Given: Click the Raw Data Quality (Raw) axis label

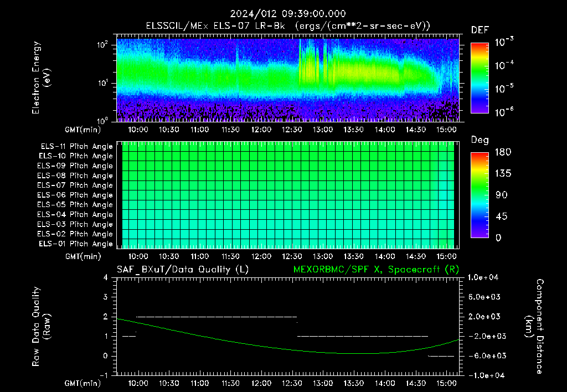Looking at the screenshot, I should pos(41,327).
